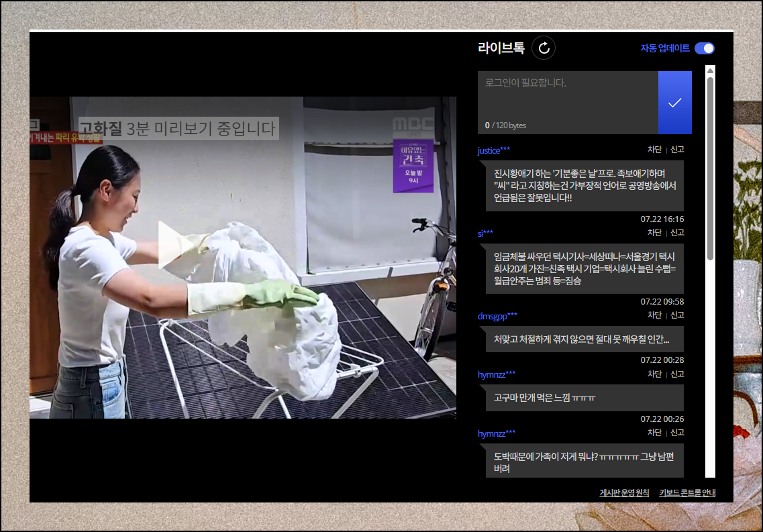Image resolution: width=763 pixels, height=532 pixels.
Task: Click the timestamp 07.22 00:28
Action: pyautogui.click(x=662, y=360)
